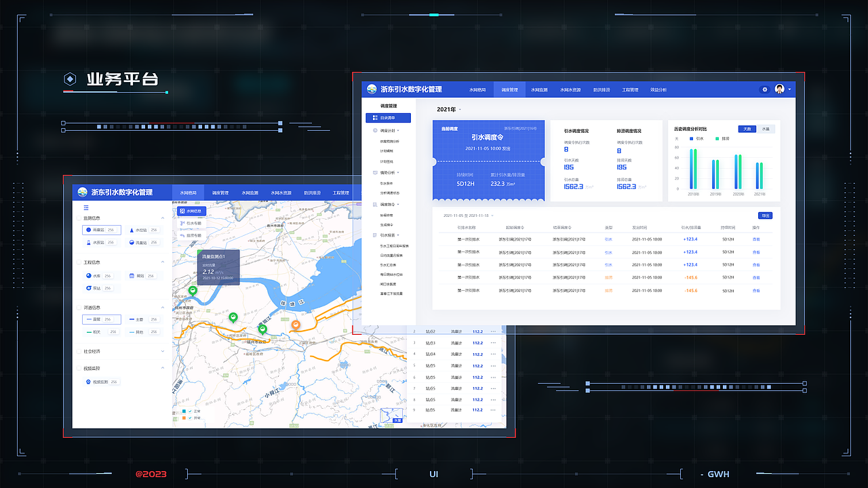Click the logo beside the map window title

(83, 192)
